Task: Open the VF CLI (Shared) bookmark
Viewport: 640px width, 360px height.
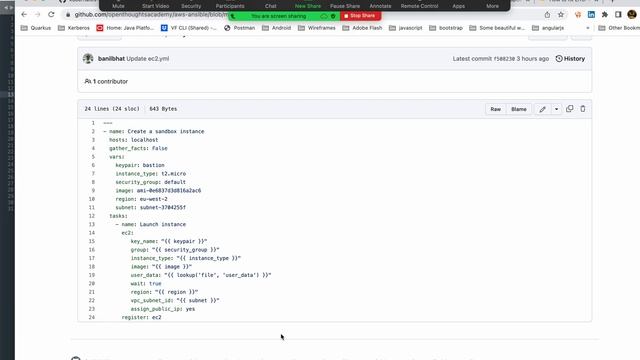Action: click(189, 28)
